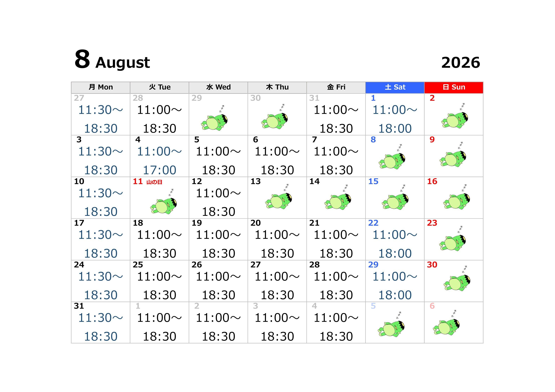The height and width of the screenshot is (392, 555).
Task: Select the 11:00～18:00 hours on August 22
Action: 395,244
